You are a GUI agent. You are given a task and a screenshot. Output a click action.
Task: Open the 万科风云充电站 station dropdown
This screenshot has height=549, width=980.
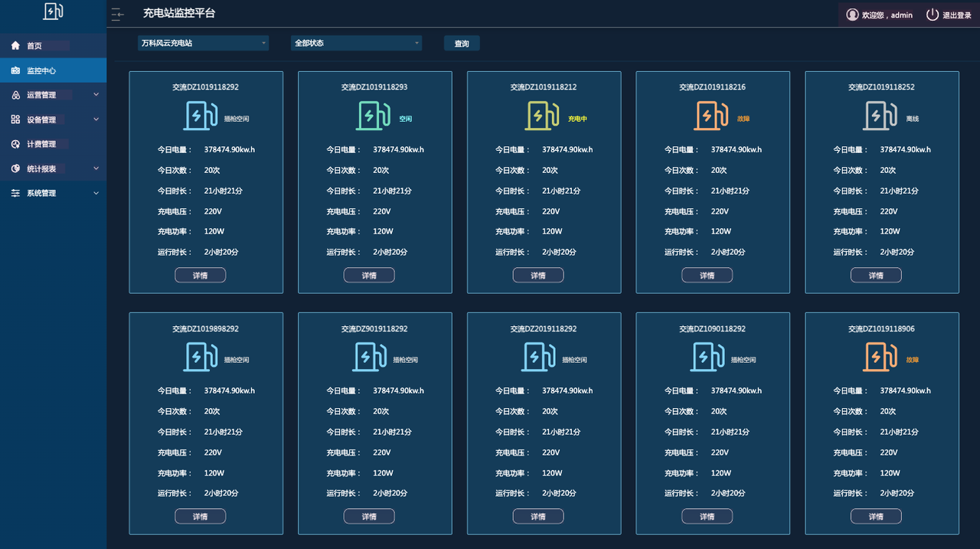coord(204,43)
